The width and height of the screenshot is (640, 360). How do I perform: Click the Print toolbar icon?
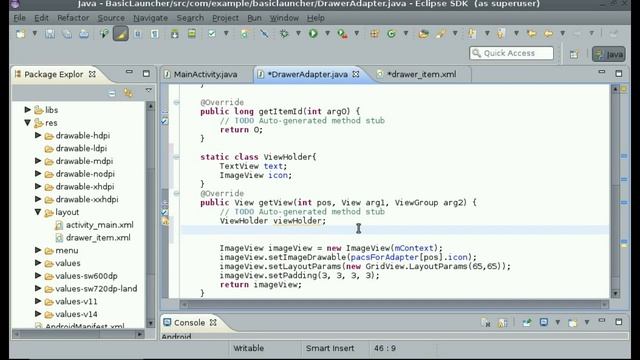tap(84, 34)
